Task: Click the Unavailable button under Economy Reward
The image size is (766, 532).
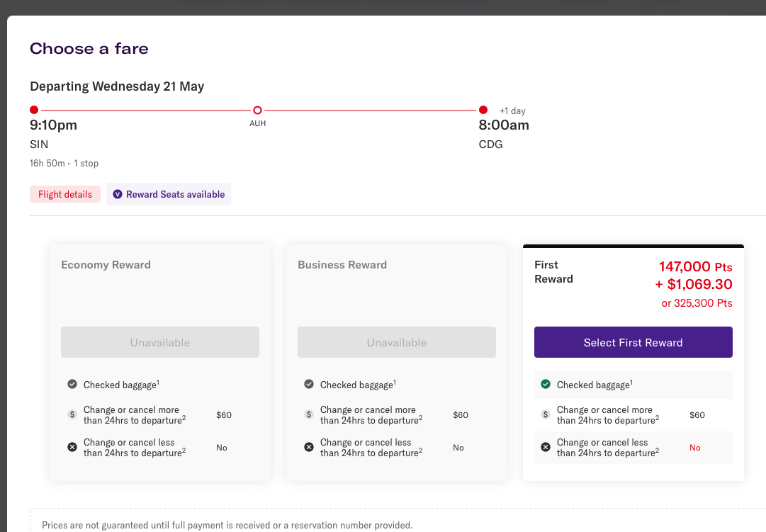Action: [x=159, y=342]
